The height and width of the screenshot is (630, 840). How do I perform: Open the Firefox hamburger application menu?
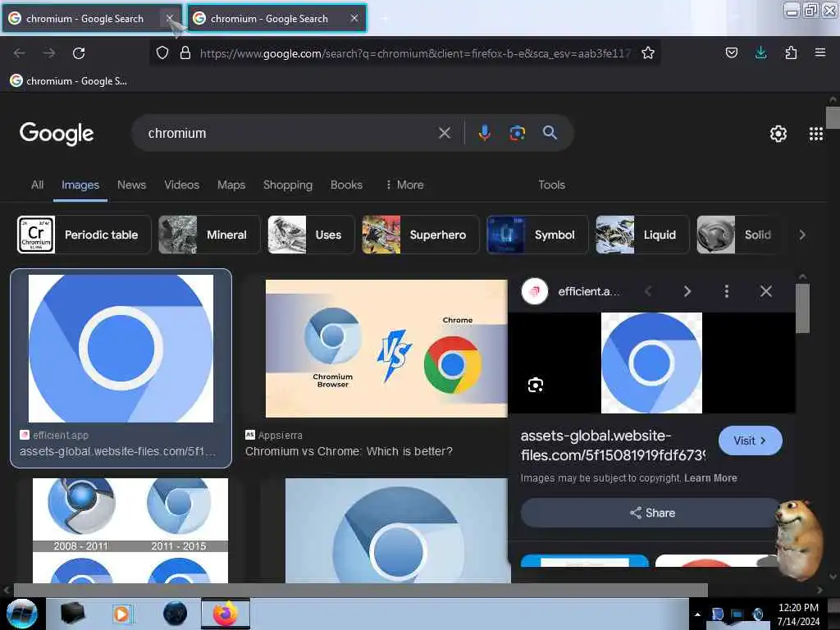(819, 52)
